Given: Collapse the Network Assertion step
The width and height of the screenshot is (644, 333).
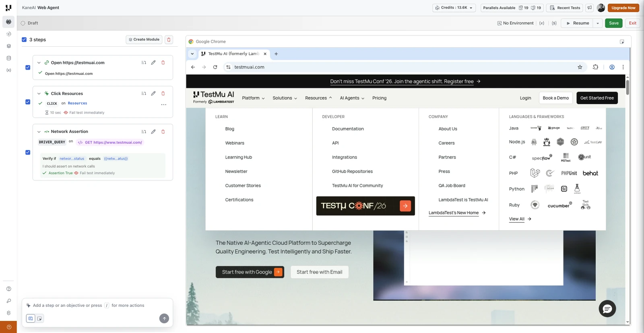Looking at the screenshot, I should click(39, 132).
